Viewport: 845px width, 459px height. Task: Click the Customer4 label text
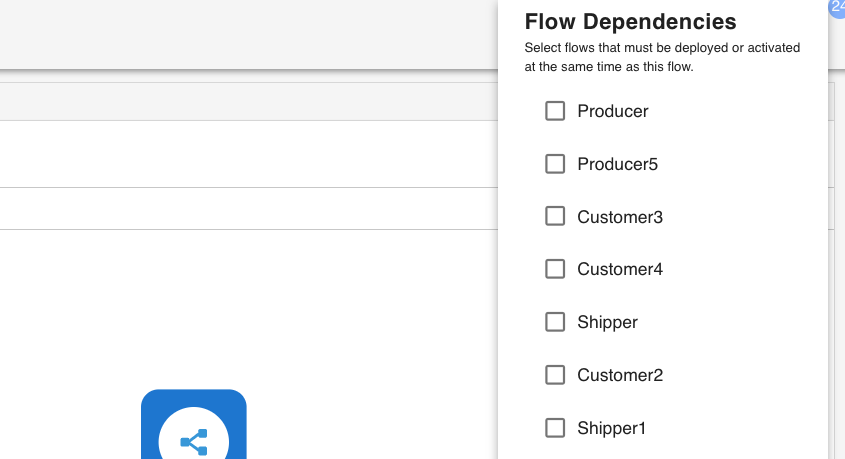click(x=620, y=269)
